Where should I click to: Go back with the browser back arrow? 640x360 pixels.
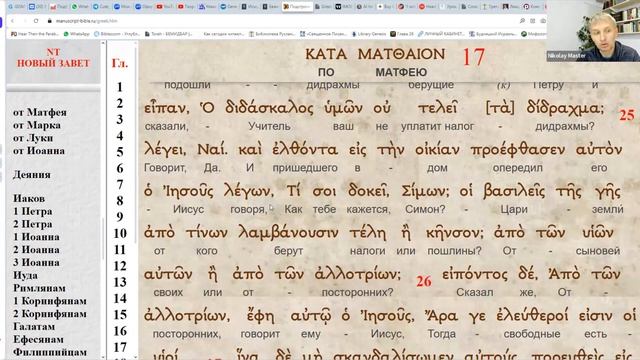13,20
